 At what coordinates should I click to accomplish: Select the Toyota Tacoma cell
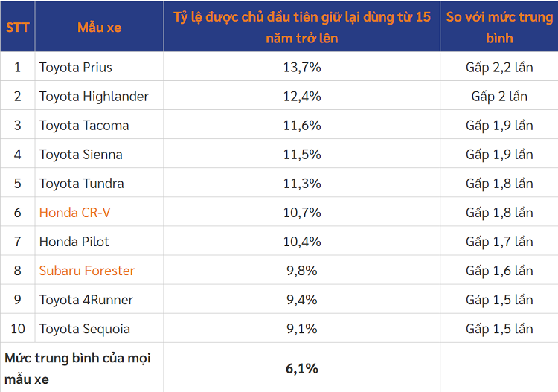(84, 126)
